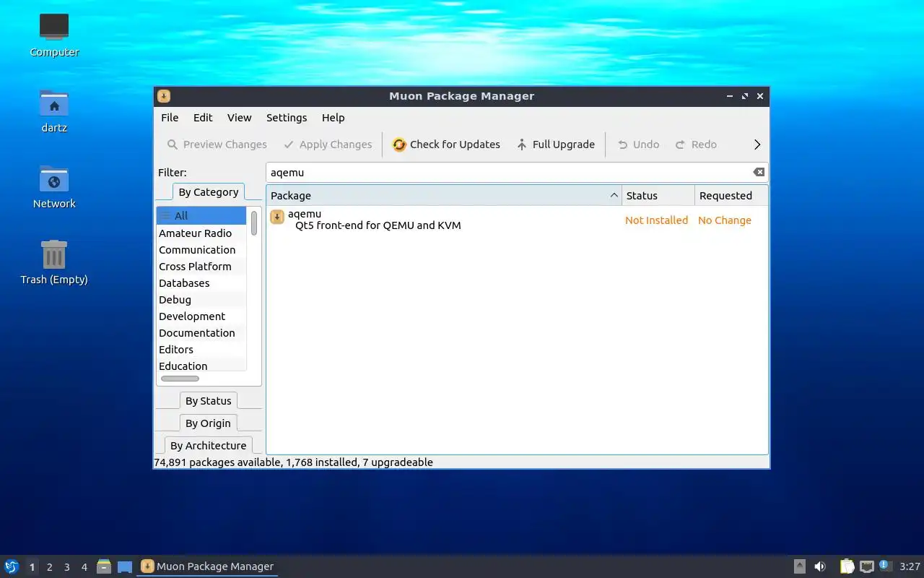Open the network connection tray icon
Viewport: 924px width, 578px height.
866,566
